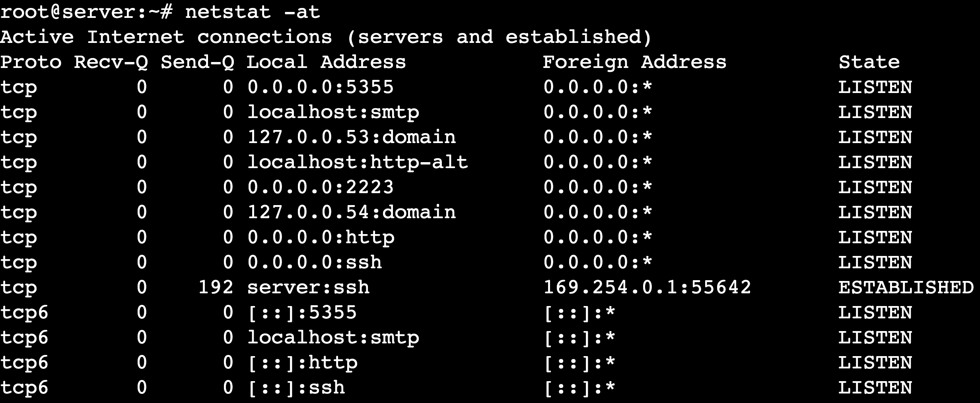Click the 0.0.0.0:http local address
Viewport: 980px width, 403px height.
321,237
